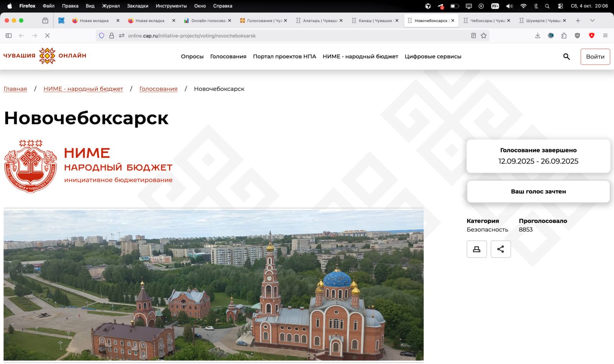Open the Закладки menu in menu bar

click(137, 6)
